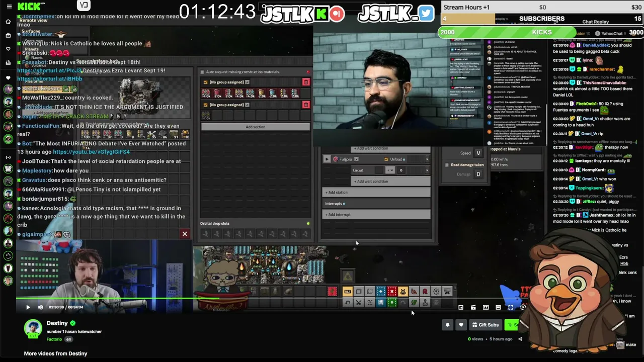Select the green upgrade planner icon
The height and width of the screenshot is (362, 644).
(392, 302)
